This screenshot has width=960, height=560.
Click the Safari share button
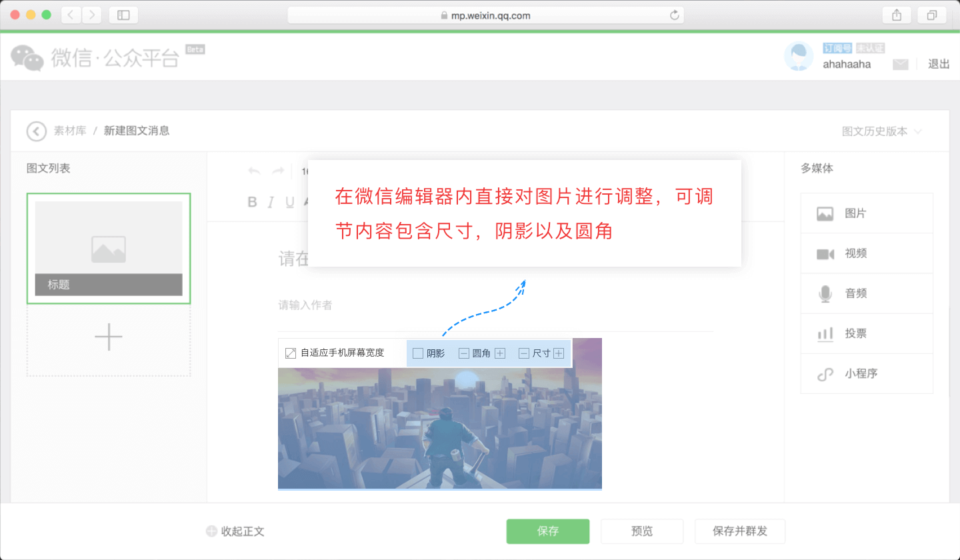(x=896, y=15)
